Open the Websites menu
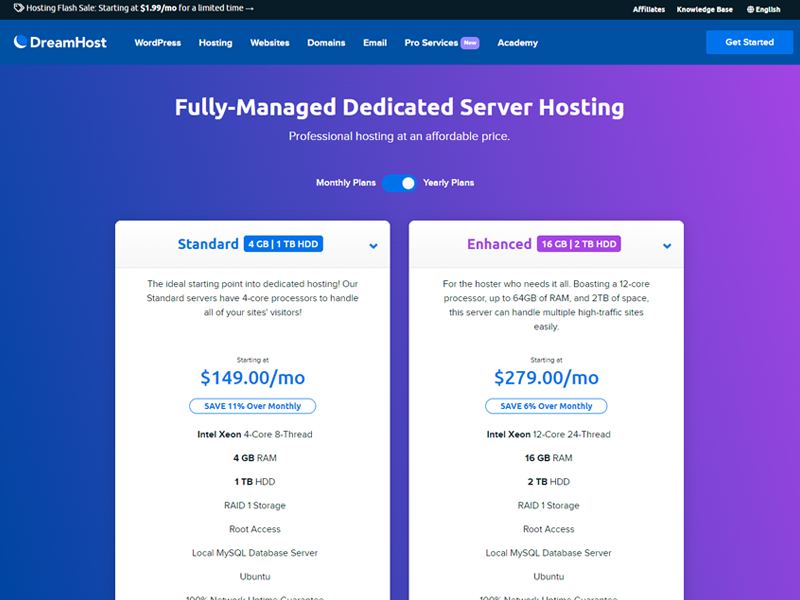Screen dimensions: 800x600 click(x=270, y=43)
